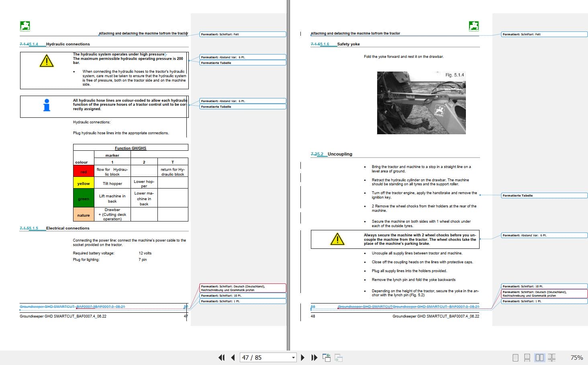Go to the previous page
The height and width of the screenshot is (365, 588).
pos(233,357)
